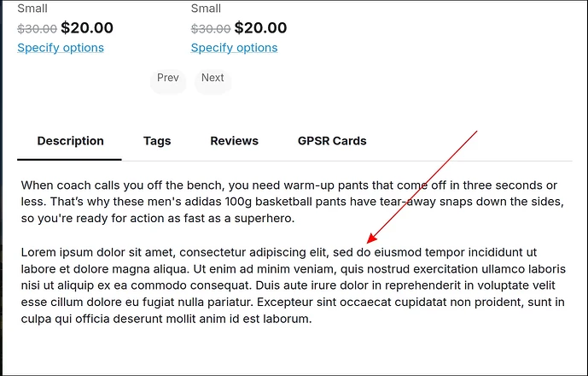Image resolution: width=588 pixels, height=376 pixels.
Task: Click the right product's Small label
Action: pyautogui.click(x=206, y=9)
